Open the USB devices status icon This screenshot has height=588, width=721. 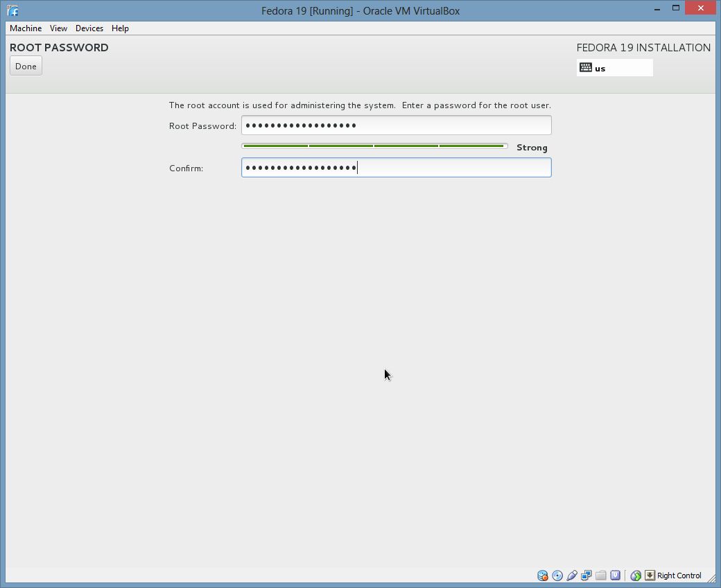(x=571, y=576)
